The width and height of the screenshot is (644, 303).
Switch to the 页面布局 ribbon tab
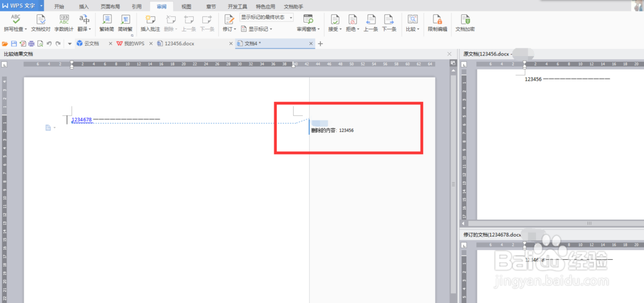[x=110, y=6]
